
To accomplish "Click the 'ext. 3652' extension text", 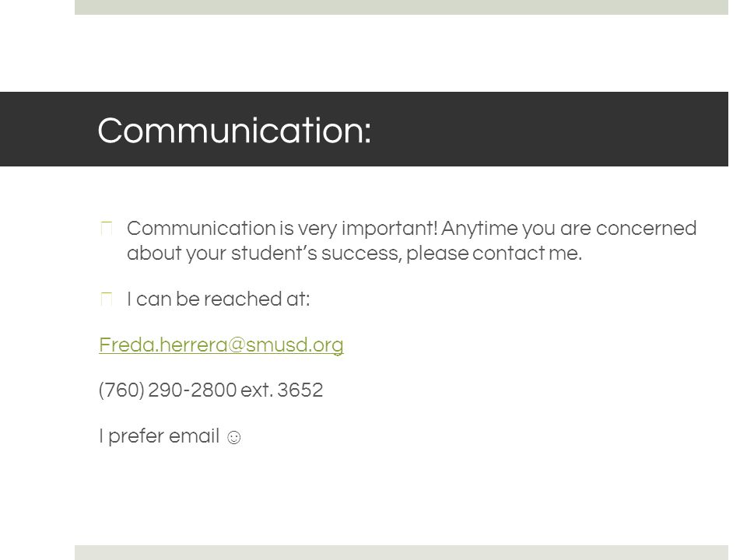I will pyautogui.click(x=282, y=390).
